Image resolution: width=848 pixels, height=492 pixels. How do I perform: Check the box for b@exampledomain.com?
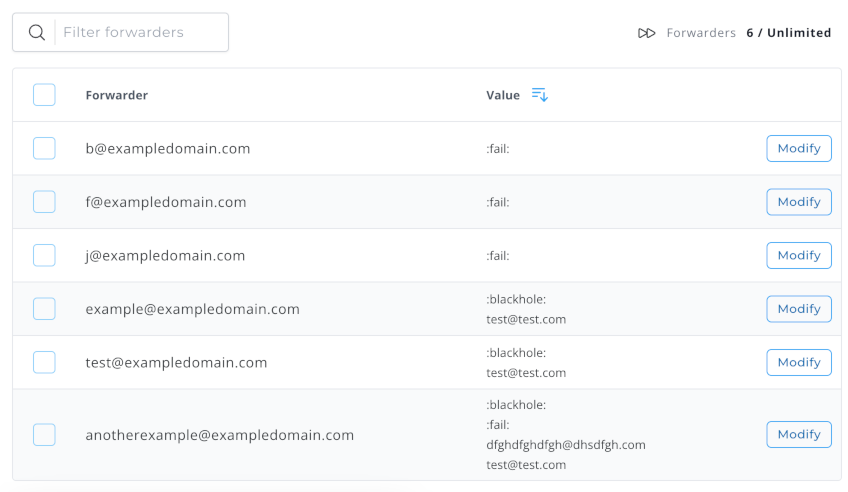[44, 148]
